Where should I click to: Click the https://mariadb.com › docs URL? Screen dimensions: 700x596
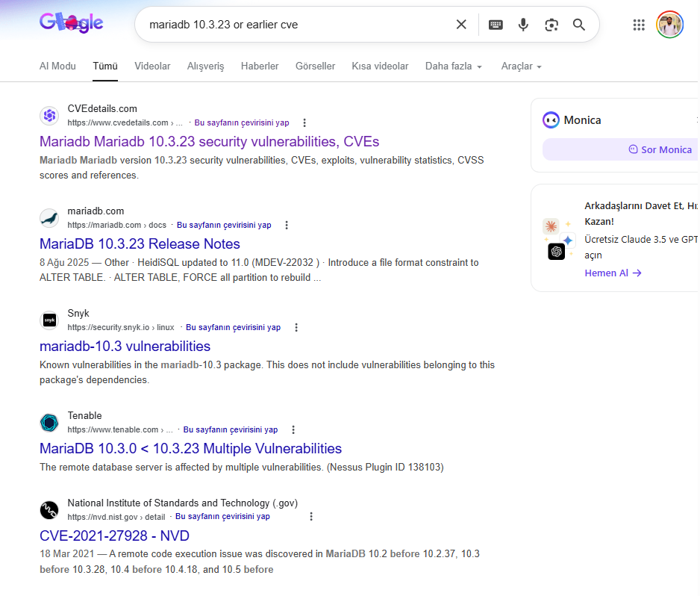[x=117, y=225]
